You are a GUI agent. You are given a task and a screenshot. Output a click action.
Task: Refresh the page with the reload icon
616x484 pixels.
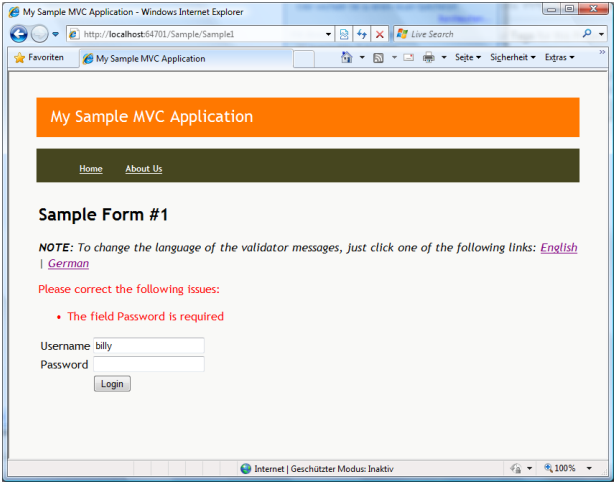point(362,34)
